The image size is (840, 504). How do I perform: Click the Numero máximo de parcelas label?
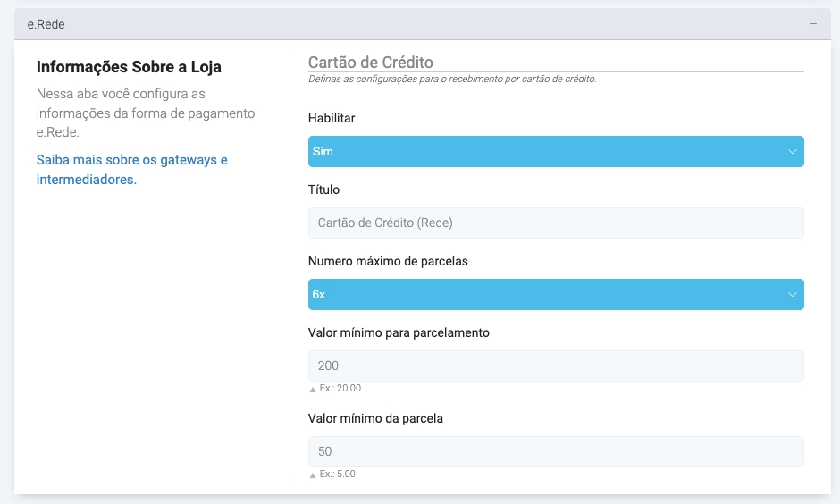[x=388, y=262]
